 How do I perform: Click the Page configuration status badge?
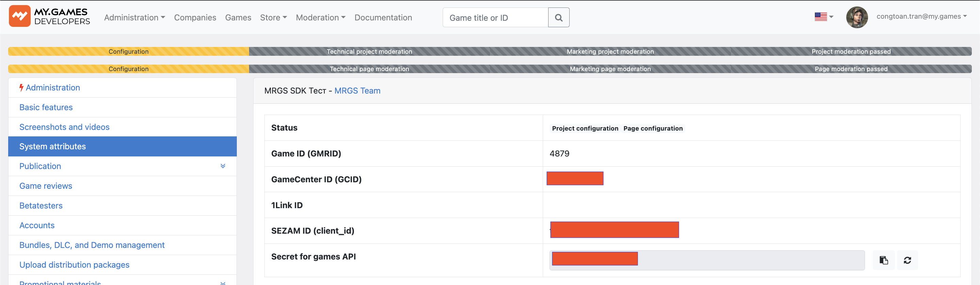653,129
